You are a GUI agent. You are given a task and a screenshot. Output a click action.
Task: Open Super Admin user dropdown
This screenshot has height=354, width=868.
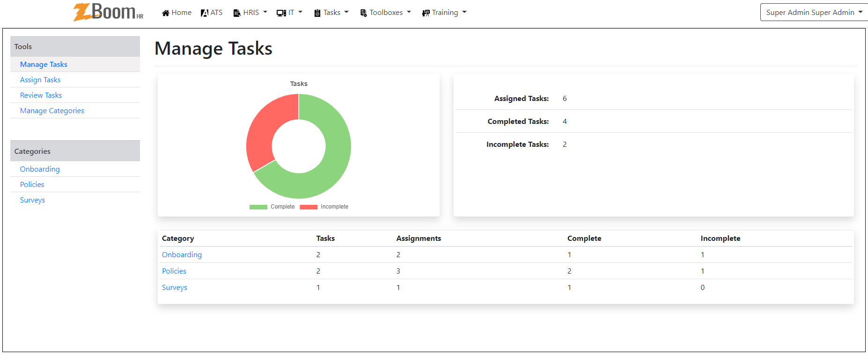[x=814, y=12]
